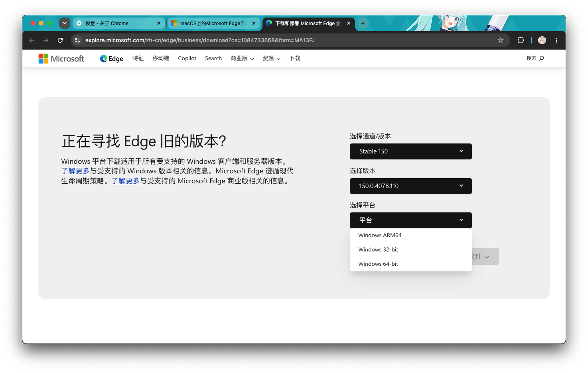Open the 150.0.4078.110 version dropdown
This screenshot has height=373, width=588.
[x=411, y=186]
